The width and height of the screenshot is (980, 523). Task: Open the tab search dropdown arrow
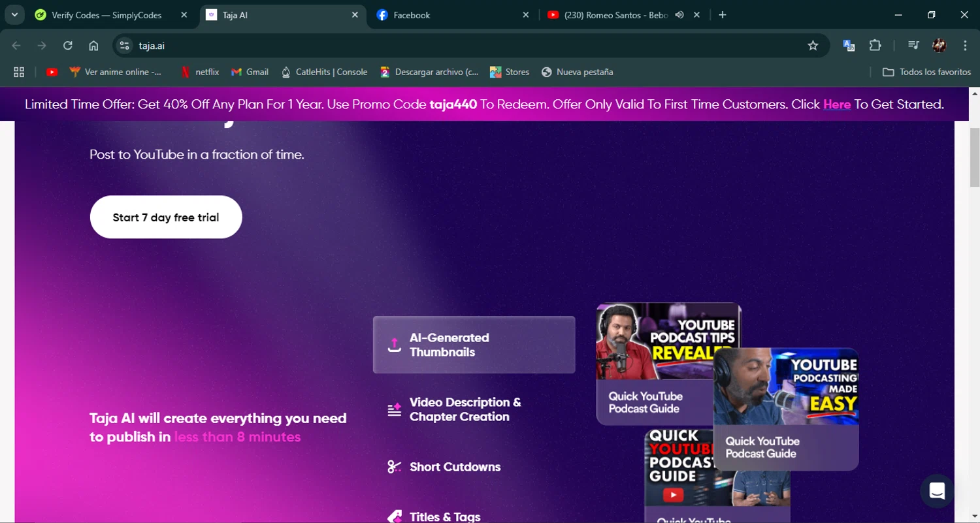pyautogui.click(x=14, y=15)
